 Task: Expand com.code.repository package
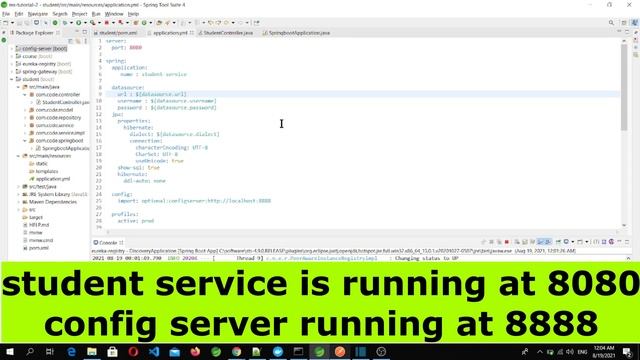tap(25, 118)
